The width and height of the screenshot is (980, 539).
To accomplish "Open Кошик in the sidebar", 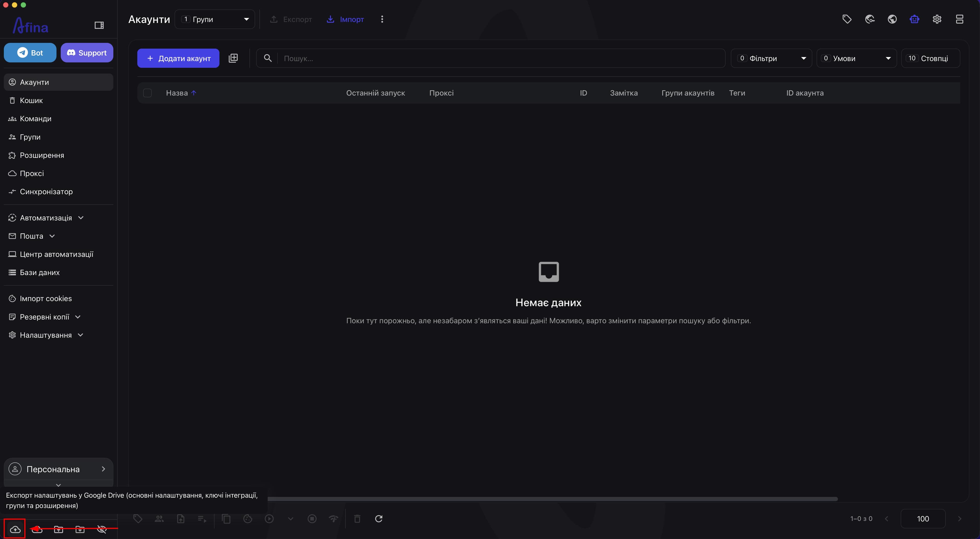I will pyautogui.click(x=59, y=101).
